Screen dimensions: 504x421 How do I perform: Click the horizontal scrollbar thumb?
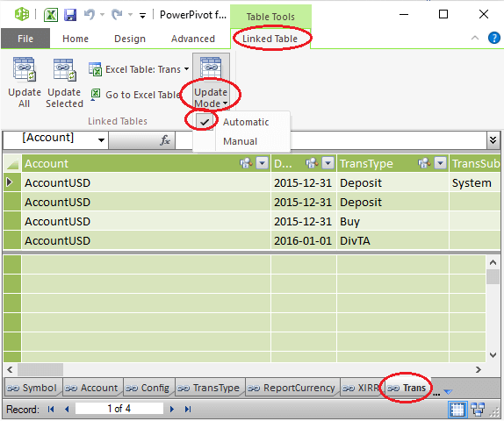40,369
